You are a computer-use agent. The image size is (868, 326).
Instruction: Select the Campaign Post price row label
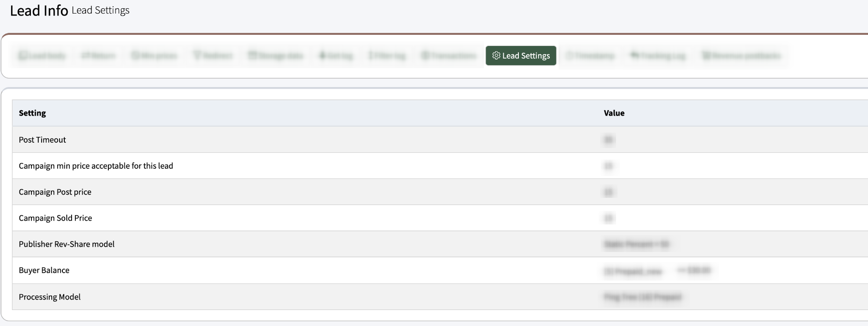click(55, 192)
